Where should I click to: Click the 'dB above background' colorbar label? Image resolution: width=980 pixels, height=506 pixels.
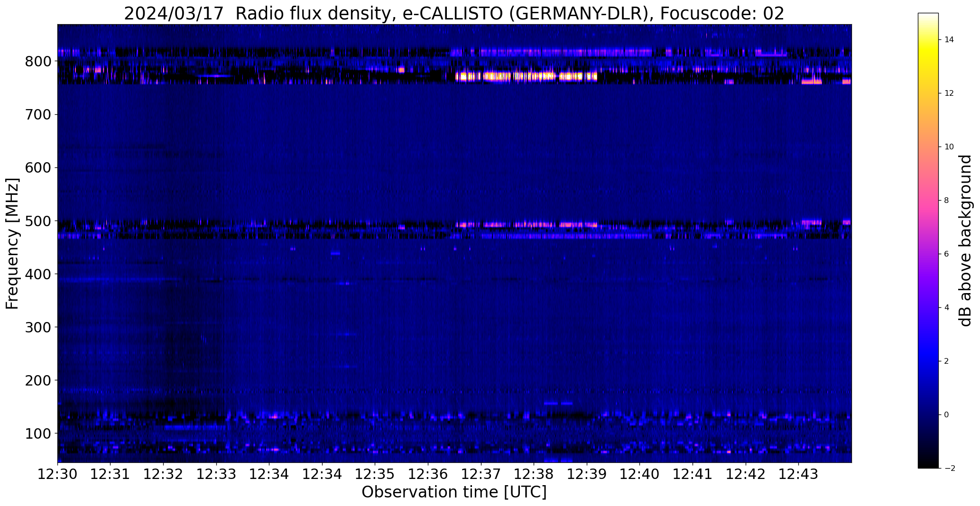tap(965, 240)
